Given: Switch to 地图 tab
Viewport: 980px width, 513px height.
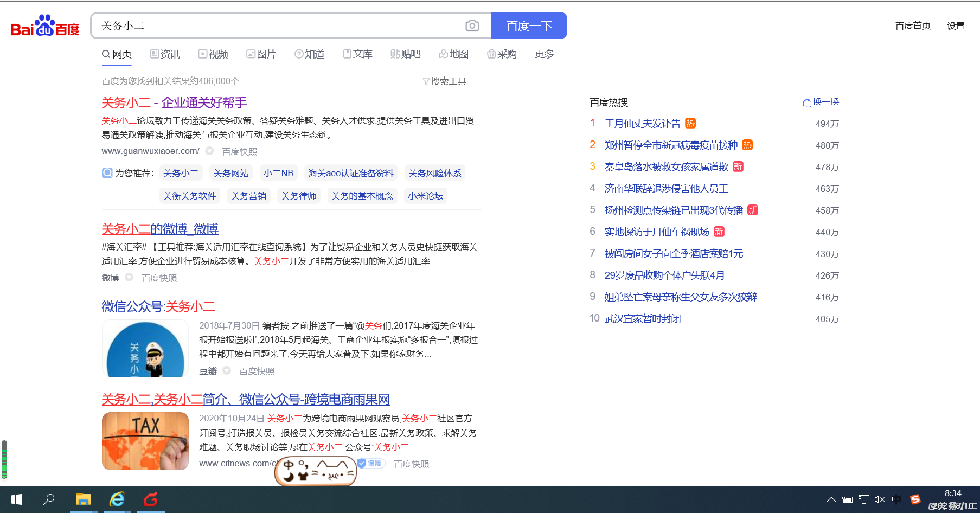Looking at the screenshot, I should (453, 54).
